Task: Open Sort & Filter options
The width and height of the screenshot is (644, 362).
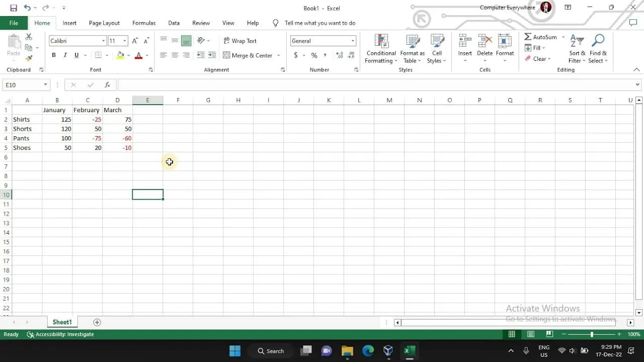Action: [x=577, y=48]
